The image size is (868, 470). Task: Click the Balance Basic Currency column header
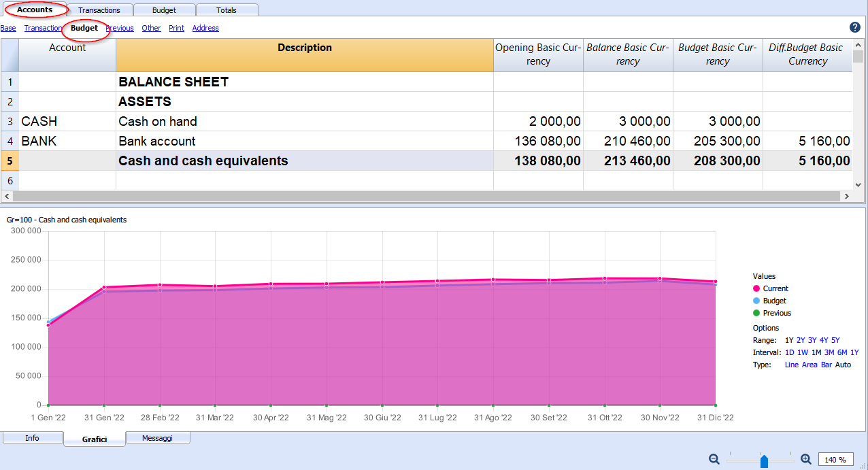(628, 55)
